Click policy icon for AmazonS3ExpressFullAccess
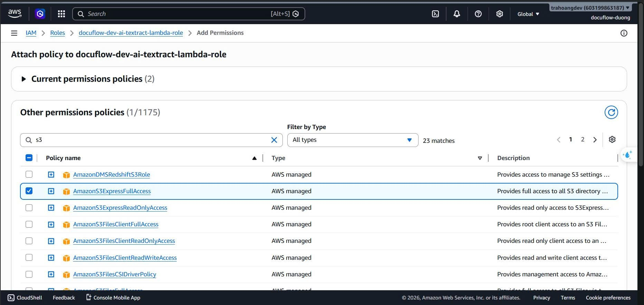The height and width of the screenshot is (305, 644). (66, 191)
